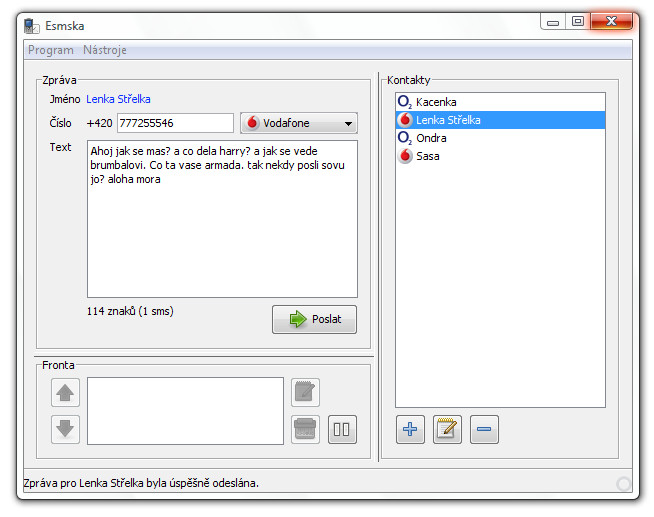The height and width of the screenshot is (517, 654).
Task: Click the status bar sent confirmation message
Action: [141, 483]
